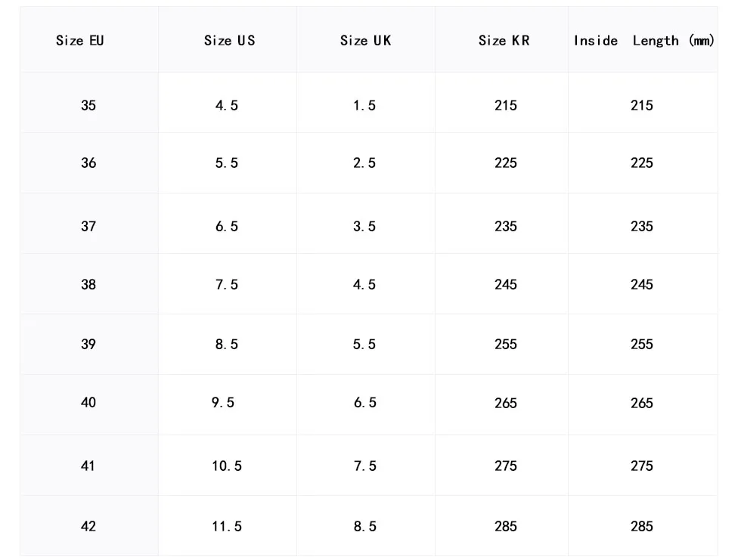Select 285 in the Size KR column
Screen dimensions: 741x560
pyautogui.click(x=505, y=527)
